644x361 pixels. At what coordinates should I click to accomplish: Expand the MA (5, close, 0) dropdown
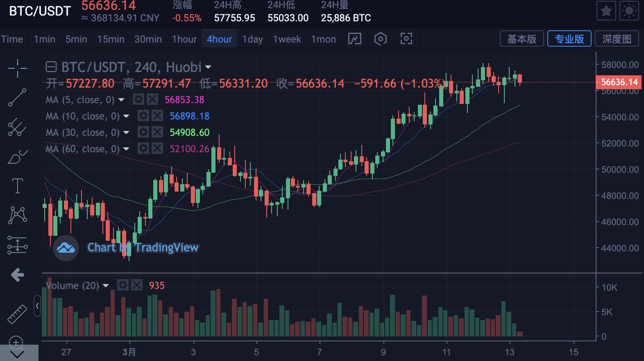[121, 100]
